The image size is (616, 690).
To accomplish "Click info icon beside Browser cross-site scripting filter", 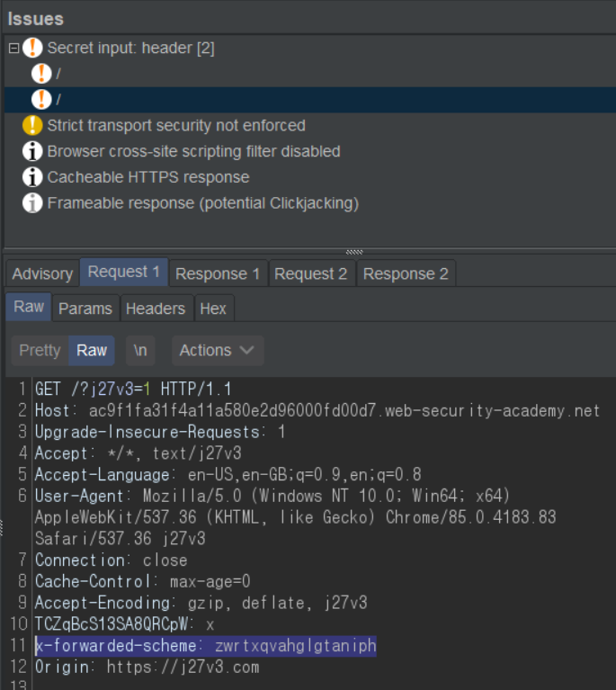I will [32, 152].
